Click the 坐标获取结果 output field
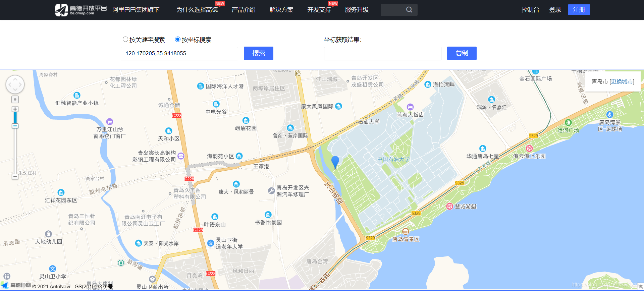This screenshot has height=291, width=644. pos(383,54)
